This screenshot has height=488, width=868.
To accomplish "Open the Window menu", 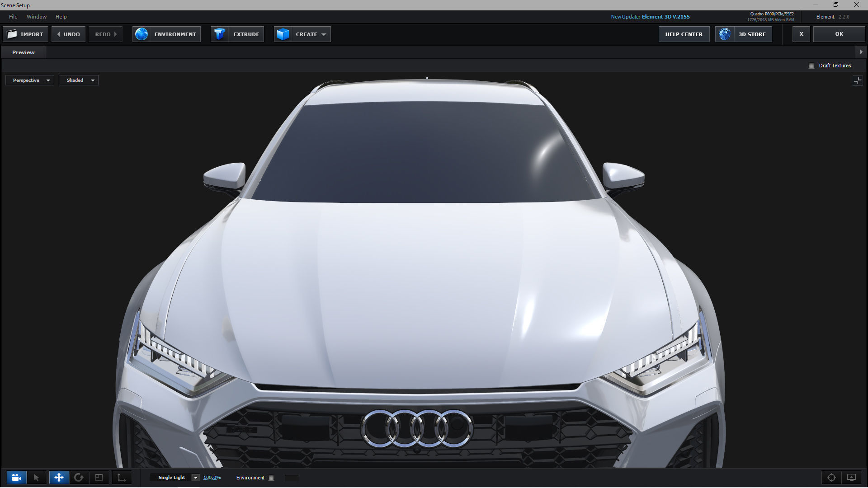I will coord(37,17).
